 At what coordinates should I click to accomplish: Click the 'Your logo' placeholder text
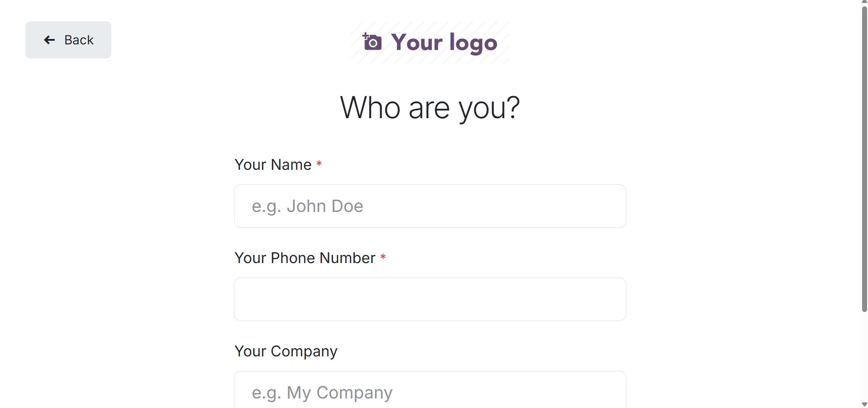coord(444,43)
